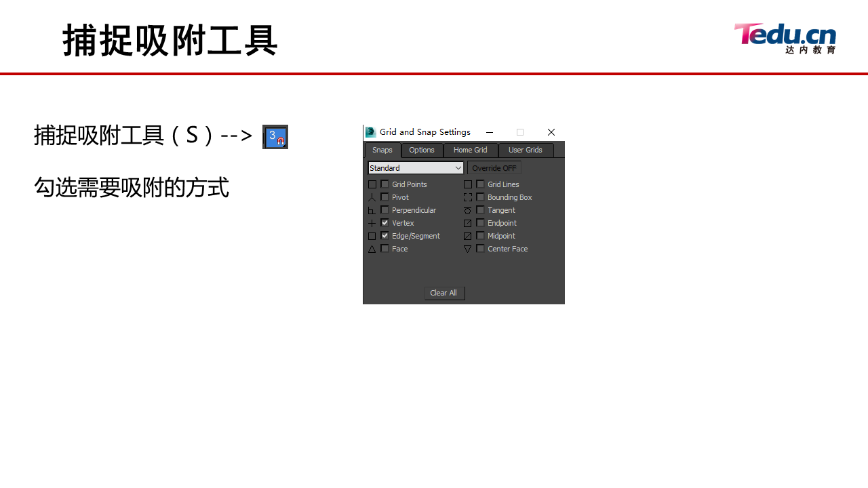Click the Grid Lines symbol icon

click(x=468, y=184)
